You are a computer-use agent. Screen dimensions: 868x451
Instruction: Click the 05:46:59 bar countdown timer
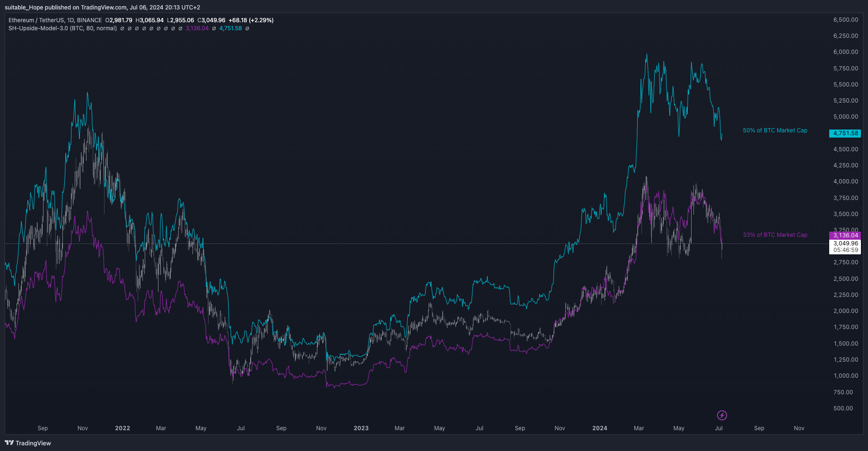coord(845,250)
